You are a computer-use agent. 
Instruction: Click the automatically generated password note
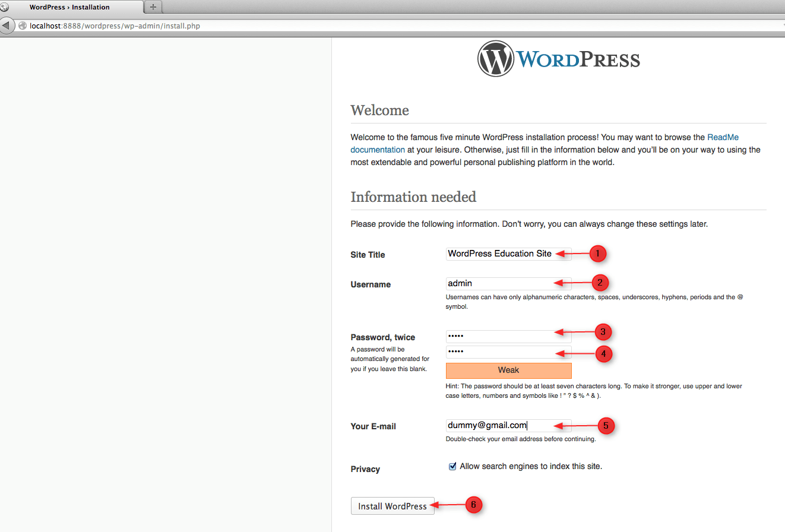point(390,359)
